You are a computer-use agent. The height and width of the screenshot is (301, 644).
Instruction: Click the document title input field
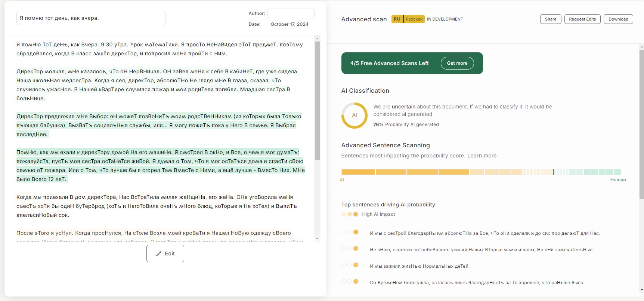pos(91,18)
